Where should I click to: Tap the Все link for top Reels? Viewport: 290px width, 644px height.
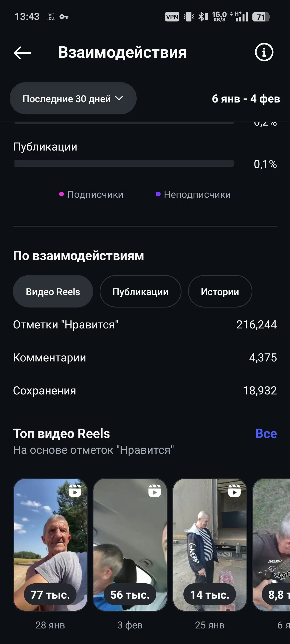[x=266, y=434]
